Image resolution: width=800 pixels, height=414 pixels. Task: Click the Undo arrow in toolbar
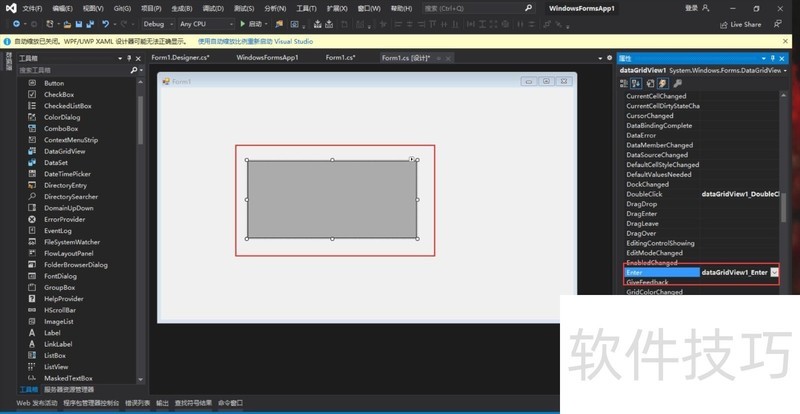(x=105, y=23)
